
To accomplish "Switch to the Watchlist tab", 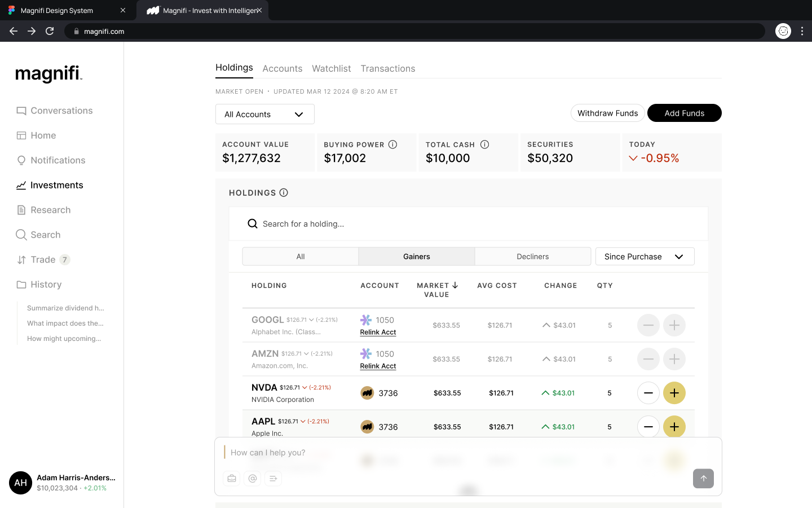I will click(x=332, y=68).
